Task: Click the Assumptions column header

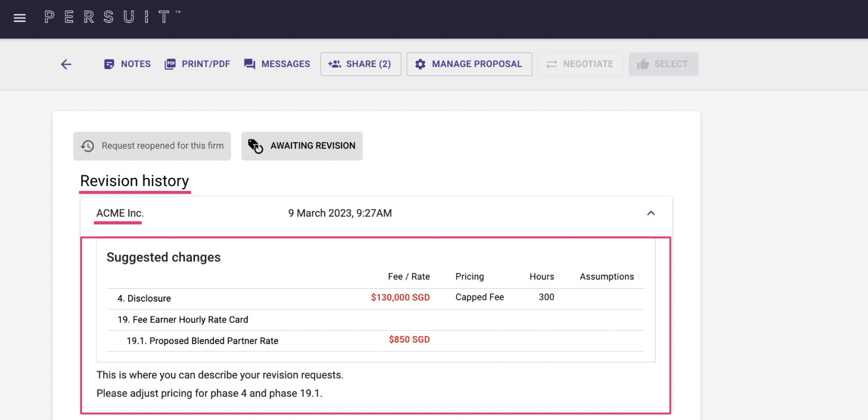Action: click(x=606, y=277)
